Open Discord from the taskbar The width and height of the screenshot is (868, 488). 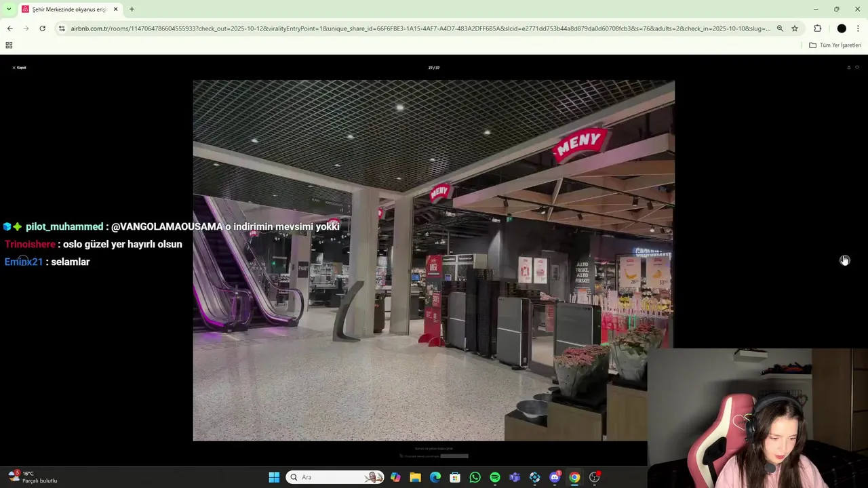click(x=555, y=477)
